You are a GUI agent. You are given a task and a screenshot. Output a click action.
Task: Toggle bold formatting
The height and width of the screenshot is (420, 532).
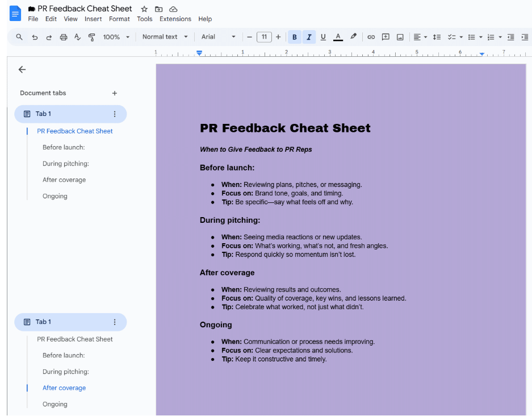pyautogui.click(x=294, y=37)
